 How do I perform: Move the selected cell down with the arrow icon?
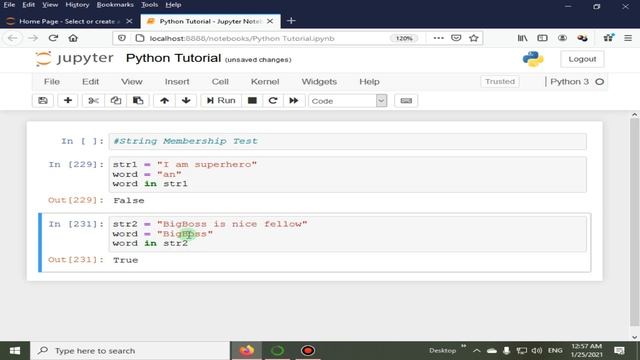click(186, 100)
